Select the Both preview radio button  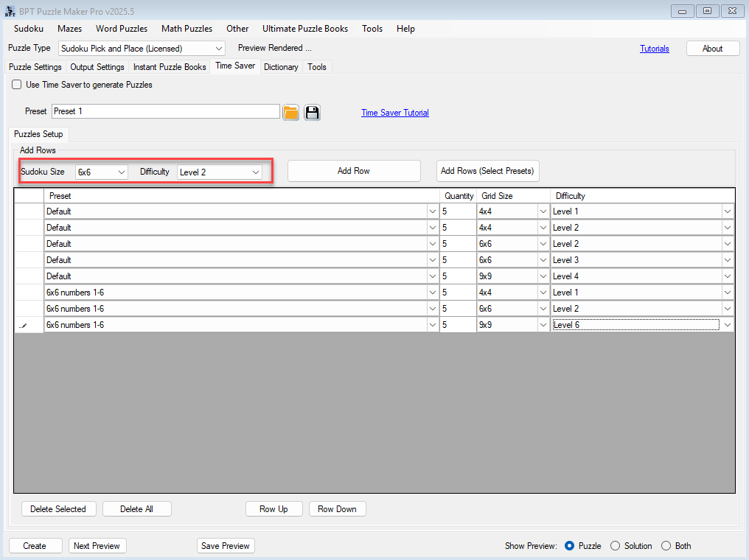(666, 546)
